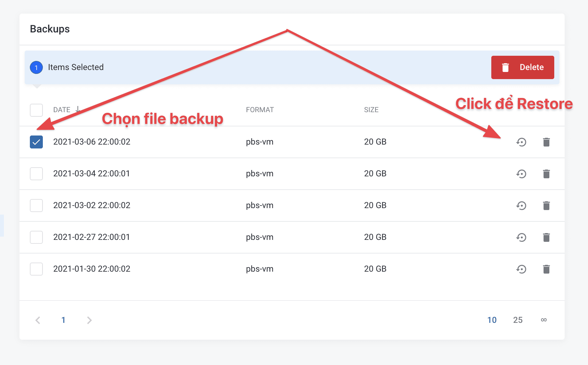The image size is (588, 365).
Task: Click the restore icon for backup 2021-03-04
Action: click(x=521, y=174)
